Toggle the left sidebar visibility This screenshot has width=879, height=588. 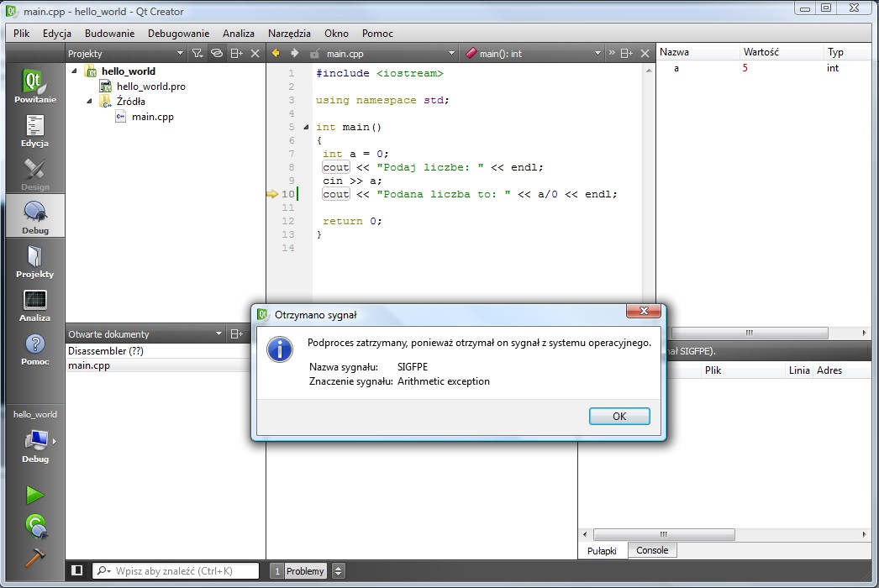pyautogui.click(x=77, y=570)
